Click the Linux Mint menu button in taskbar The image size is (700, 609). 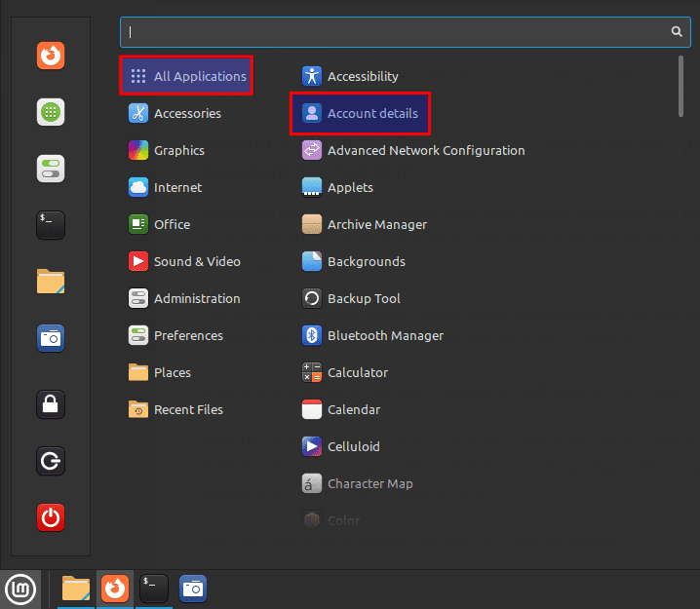click(x=20, y=590)
